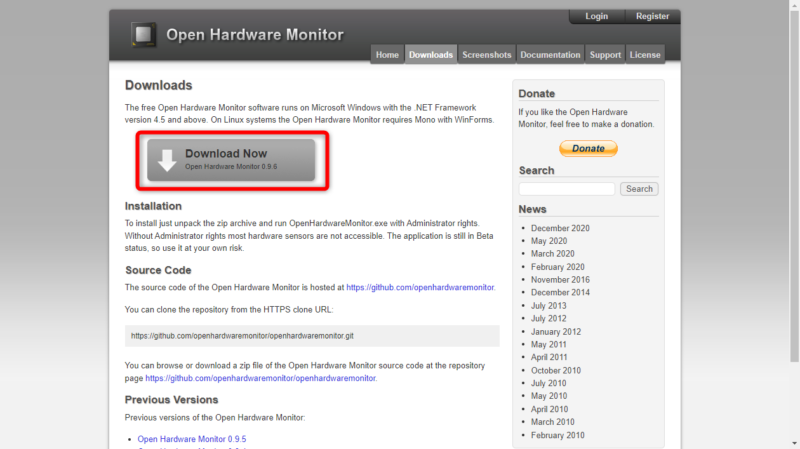Open February 2020 news link
Screen dimensions: 800x449
(x=558, y=267)
